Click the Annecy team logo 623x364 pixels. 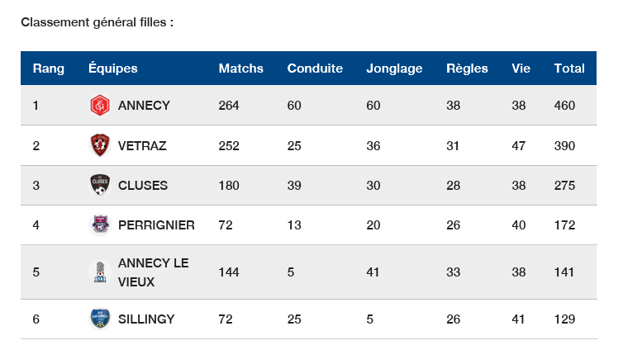coord(99,106)
